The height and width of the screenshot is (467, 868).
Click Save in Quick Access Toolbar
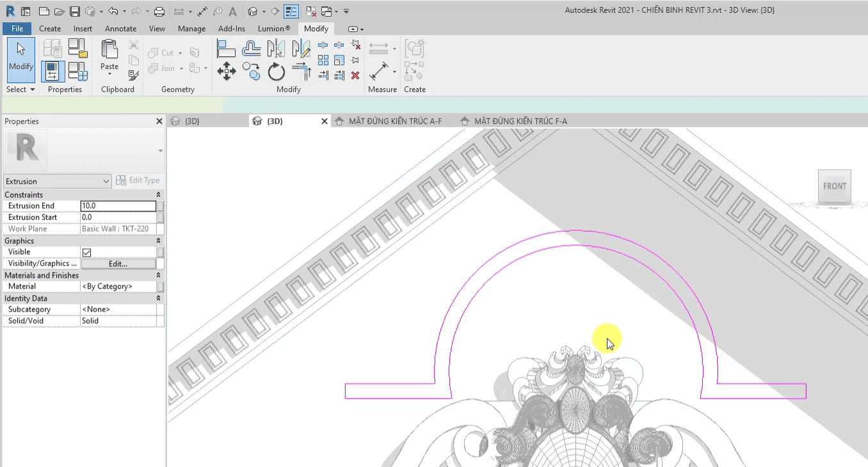(x=75, y=12)
